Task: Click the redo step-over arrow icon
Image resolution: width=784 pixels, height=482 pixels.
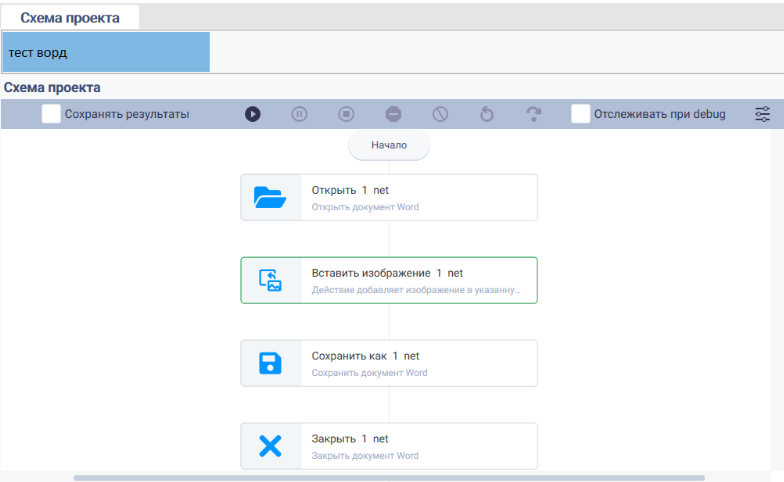Action: coord(534,114)
